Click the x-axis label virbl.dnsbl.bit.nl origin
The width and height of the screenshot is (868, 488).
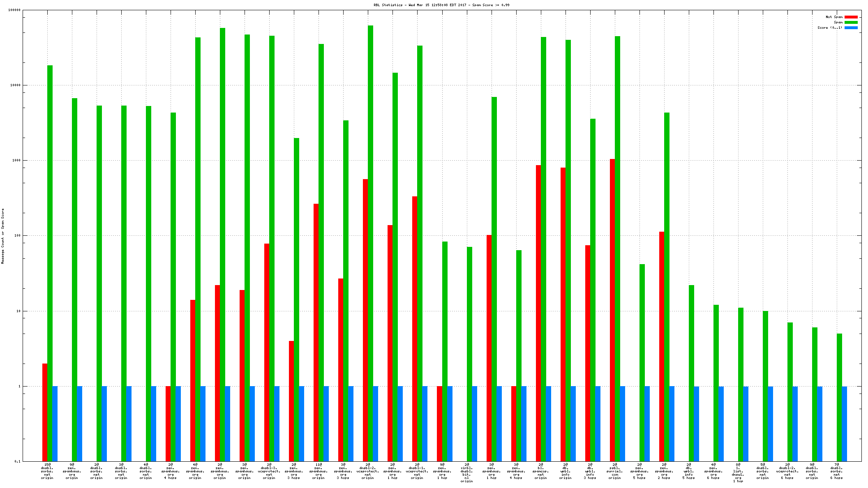click(467, 473)
